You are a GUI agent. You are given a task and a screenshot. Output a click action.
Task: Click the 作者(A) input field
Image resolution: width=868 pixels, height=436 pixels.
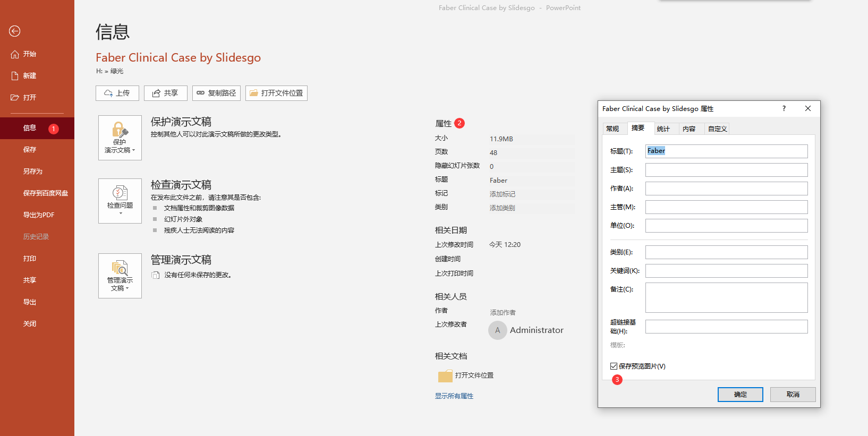(x=726, y=189)
